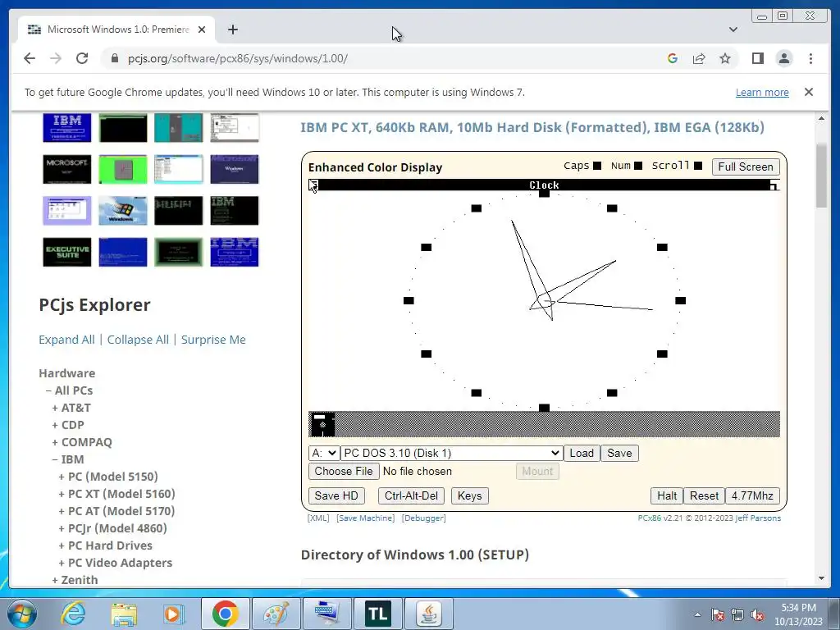
Task: Reset the emulated machine
Action: coord(704,496)
